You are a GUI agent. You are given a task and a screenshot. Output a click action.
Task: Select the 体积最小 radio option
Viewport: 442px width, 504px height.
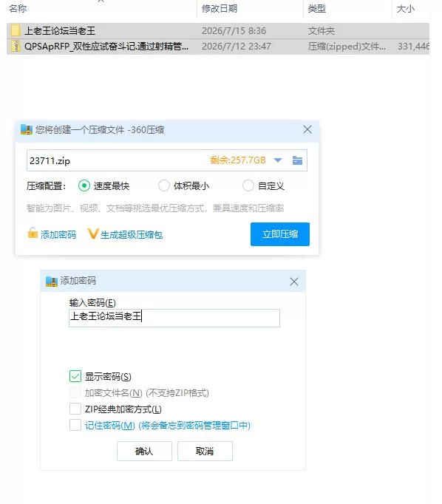click(x=164, y=185)
